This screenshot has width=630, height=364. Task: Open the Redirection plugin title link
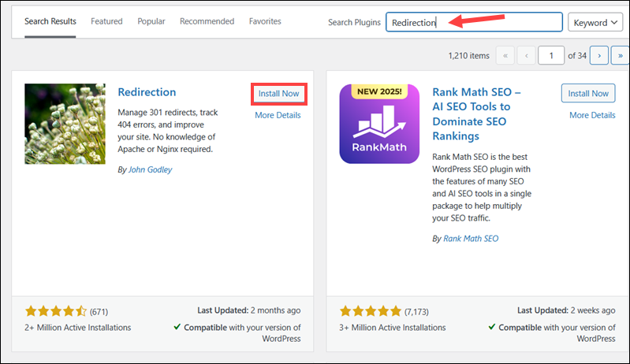tap(147, 92)
